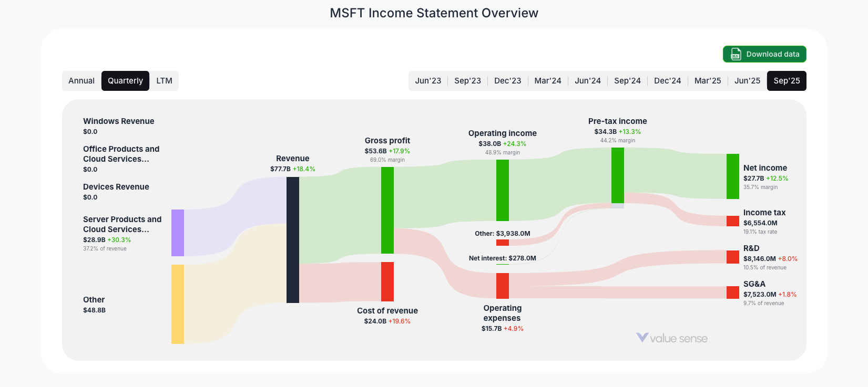
Task: Click the $38.0B +24.3% value
Action: [503, 144]
